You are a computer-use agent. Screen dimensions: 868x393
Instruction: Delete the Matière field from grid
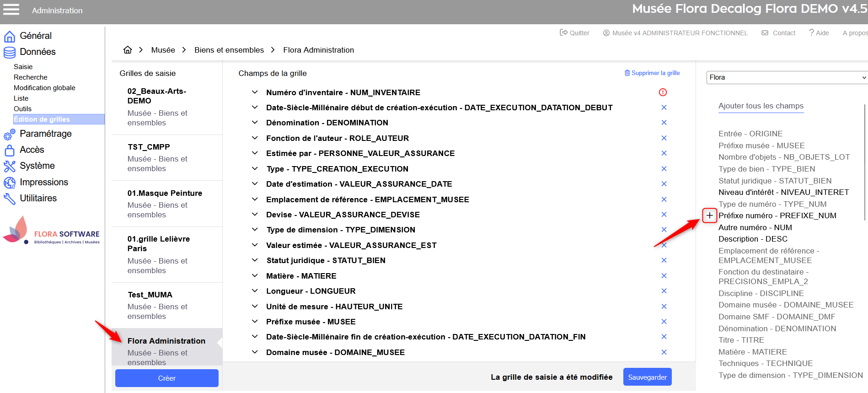pos(664,276)
